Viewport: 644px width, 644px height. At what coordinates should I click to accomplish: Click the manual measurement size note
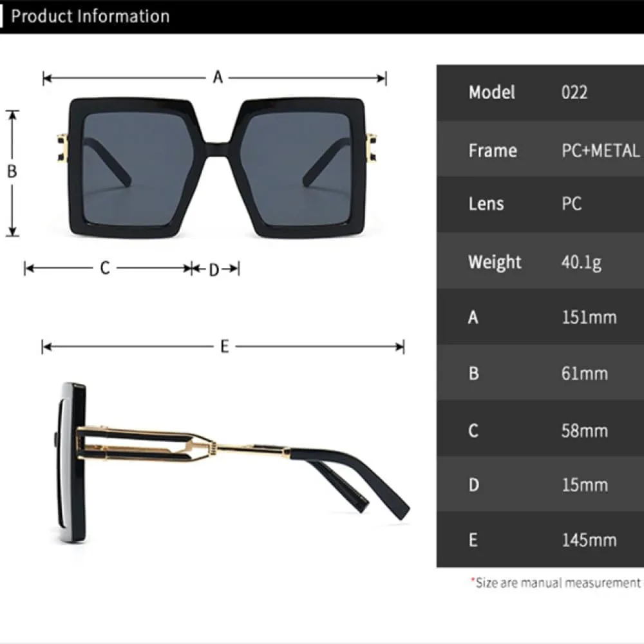click(x=556, y=583)
